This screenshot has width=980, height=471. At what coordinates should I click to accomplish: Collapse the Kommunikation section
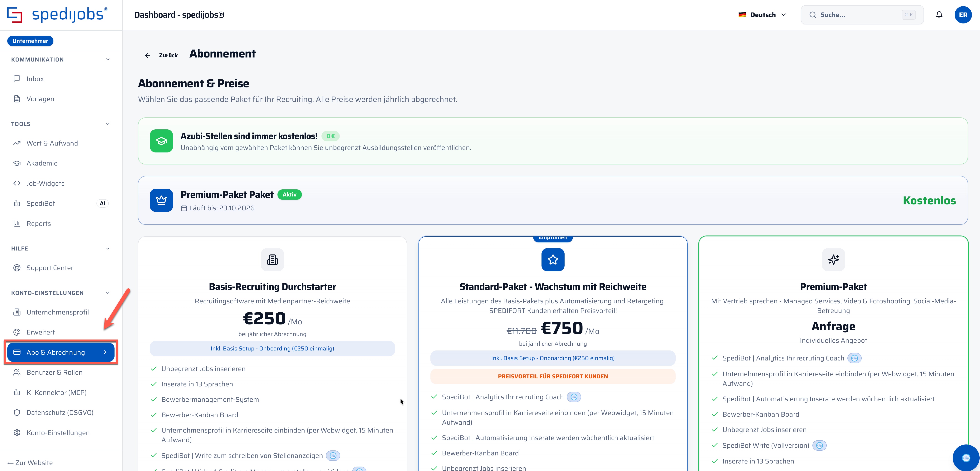(108, 59)
